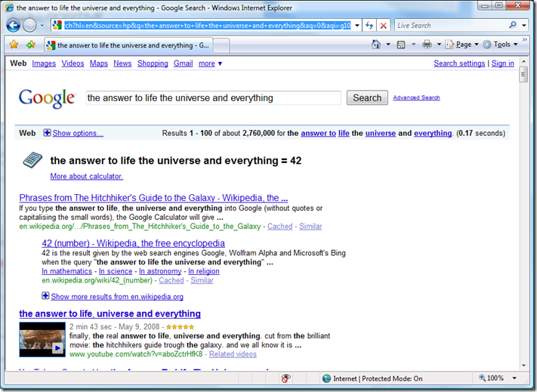Open Favorites Center star icon
The image size is (537, 392).
[14, 45]
